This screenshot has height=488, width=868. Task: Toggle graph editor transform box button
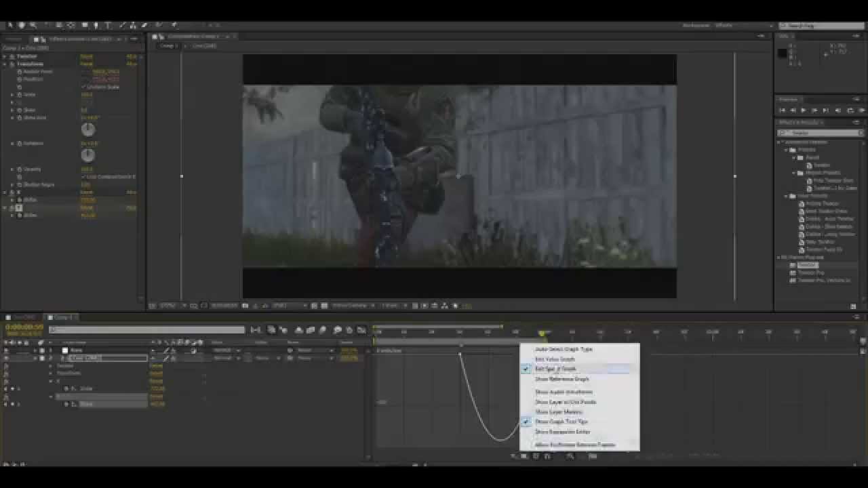(x=536, y=456)
